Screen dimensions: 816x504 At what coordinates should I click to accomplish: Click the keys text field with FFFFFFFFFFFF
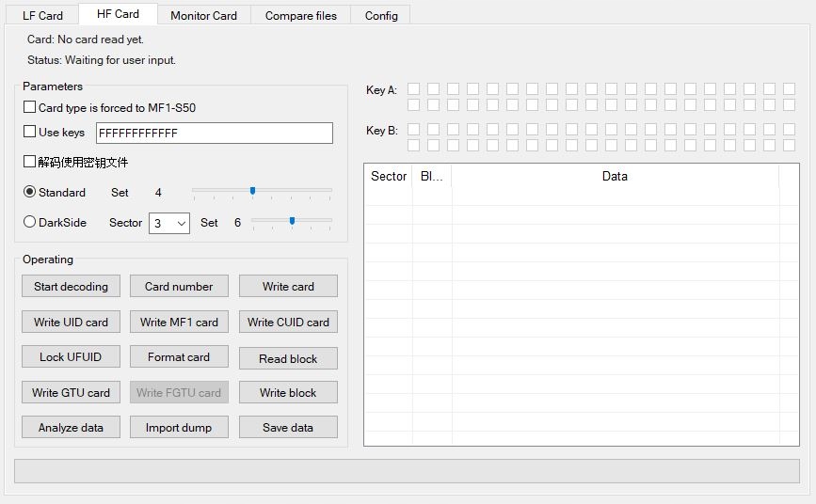pyautogui.click(x=215, y=134)
